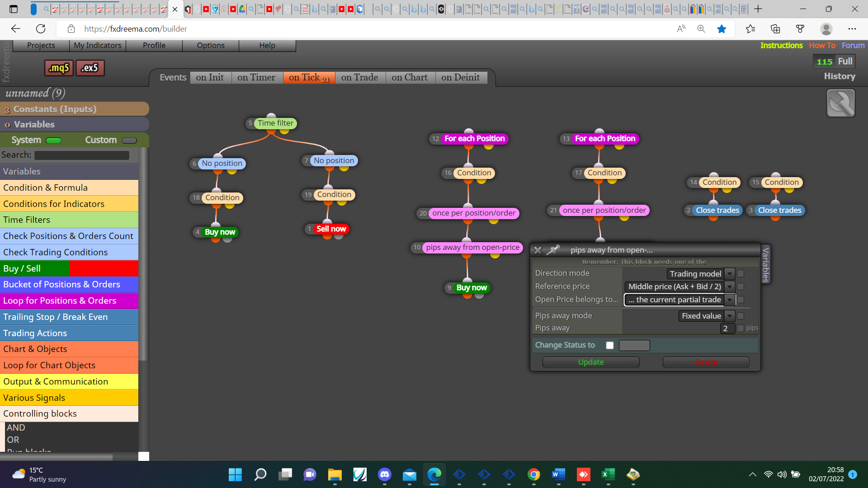The width and height of the screenshot is (868, 488).
Task: Open the wrench tools icon on canvas
Action: pos(840,103)
